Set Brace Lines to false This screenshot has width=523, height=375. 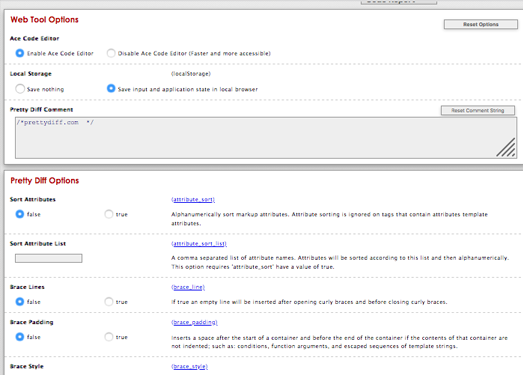(20, 302)
